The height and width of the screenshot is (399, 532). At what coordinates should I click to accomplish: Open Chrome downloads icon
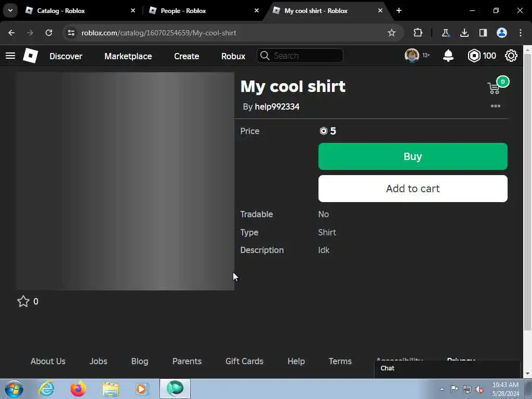[x=464, y=33]
